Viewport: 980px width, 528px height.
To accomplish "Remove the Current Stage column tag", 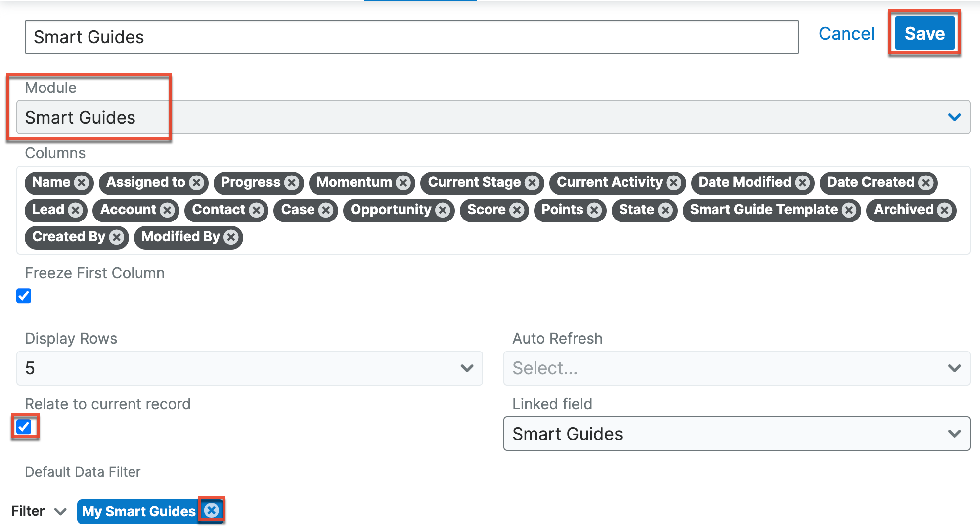I will point(532,183).
